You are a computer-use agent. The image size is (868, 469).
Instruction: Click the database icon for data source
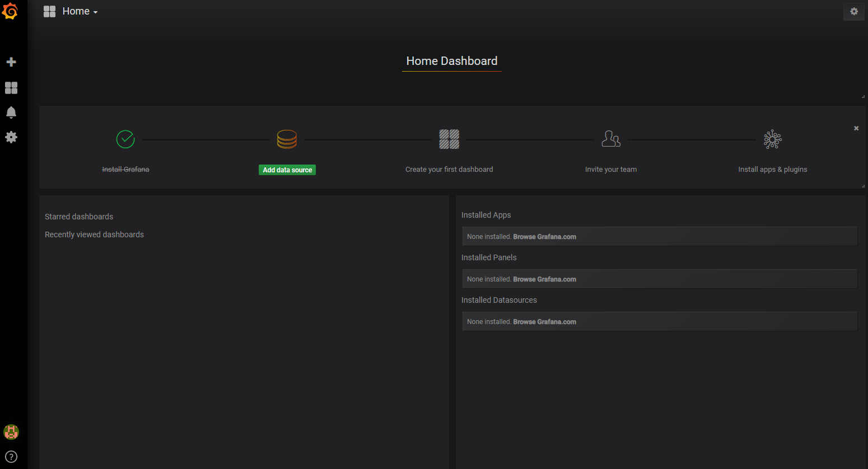click(287, 139)
